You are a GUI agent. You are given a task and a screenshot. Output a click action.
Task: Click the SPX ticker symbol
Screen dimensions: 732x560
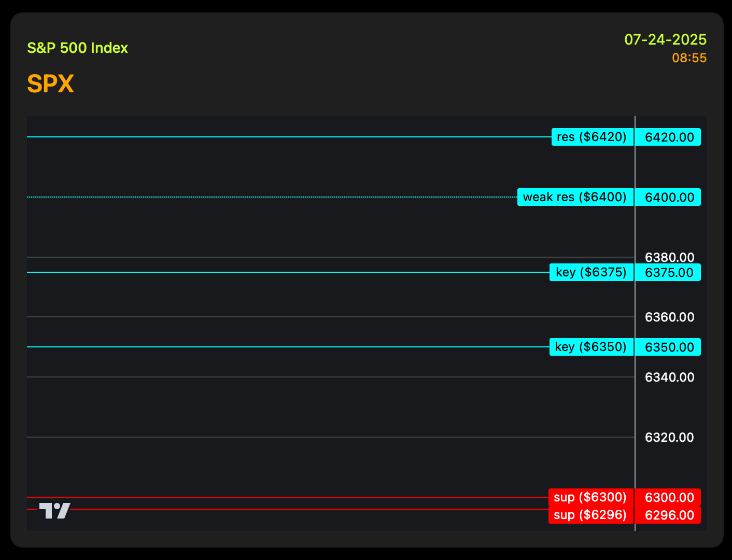coord(50,83)
